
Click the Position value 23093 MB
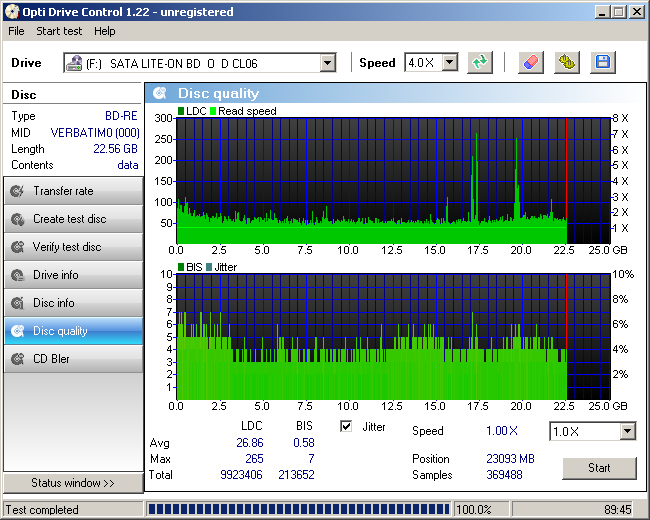[510, 459]
